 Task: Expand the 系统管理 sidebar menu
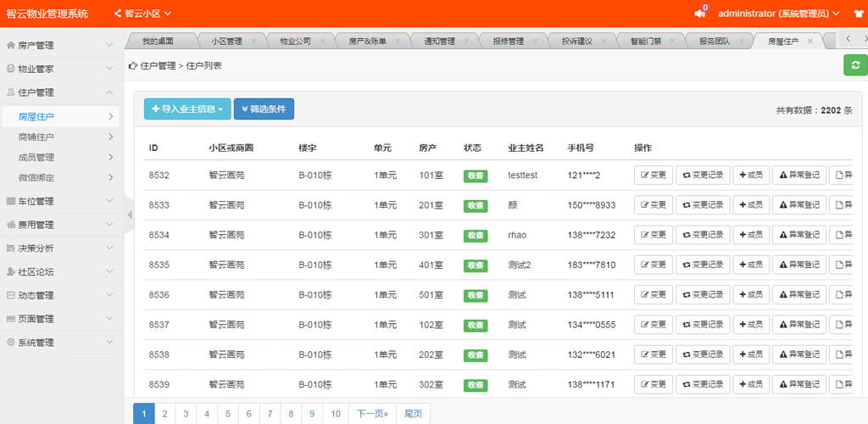59,343
